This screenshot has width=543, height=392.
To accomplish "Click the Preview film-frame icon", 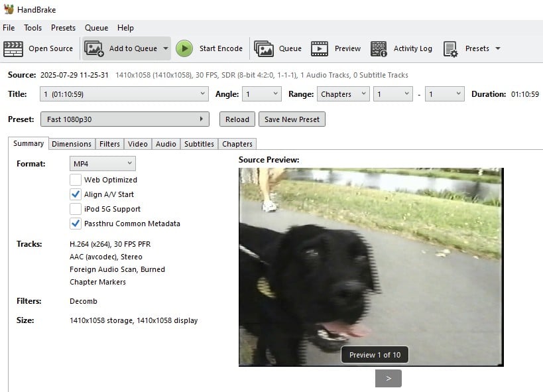I will pyautogui.click(x=320, y=48).
